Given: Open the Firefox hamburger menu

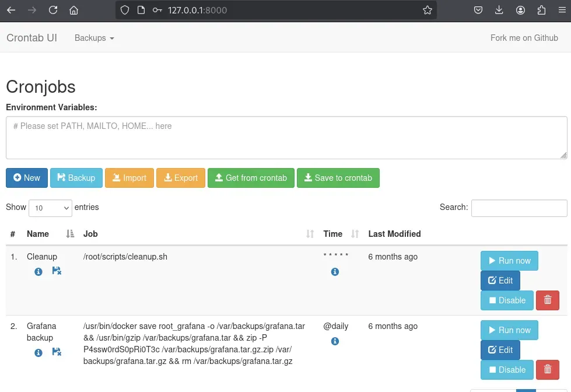Looking at the screenshot, I should (x=561, y=10).
